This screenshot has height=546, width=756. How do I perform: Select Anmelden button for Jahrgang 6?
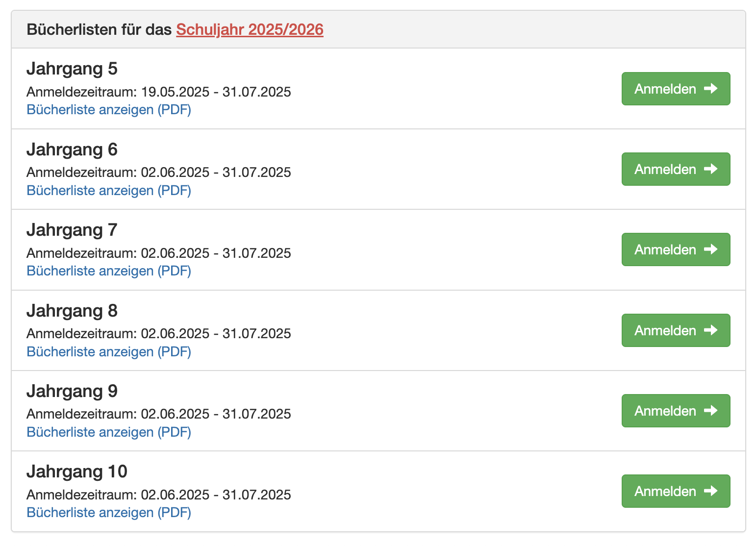(x=676, y=169)
